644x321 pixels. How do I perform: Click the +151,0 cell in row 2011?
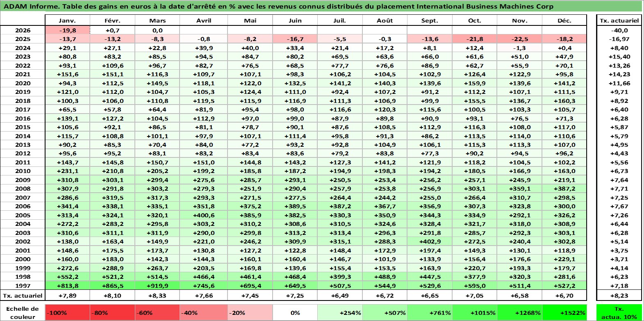point(204,162)
